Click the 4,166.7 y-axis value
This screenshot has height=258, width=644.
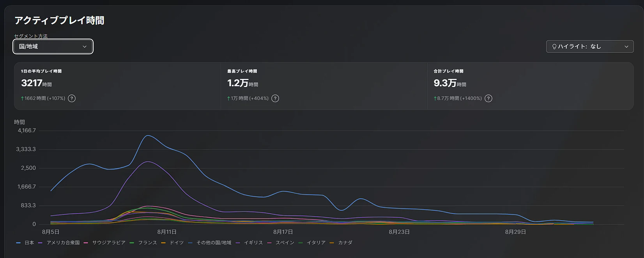point(27,130)
